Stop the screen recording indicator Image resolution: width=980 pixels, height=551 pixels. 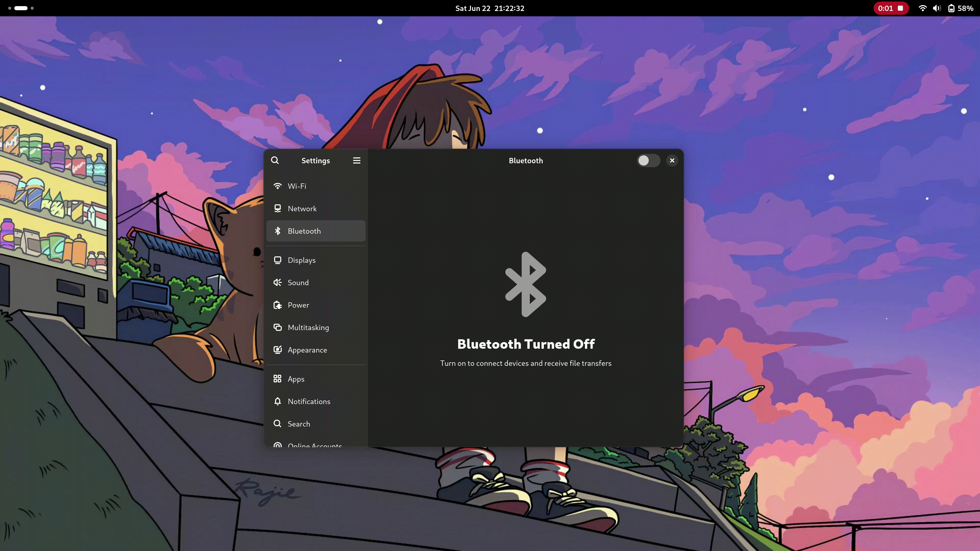900,8
